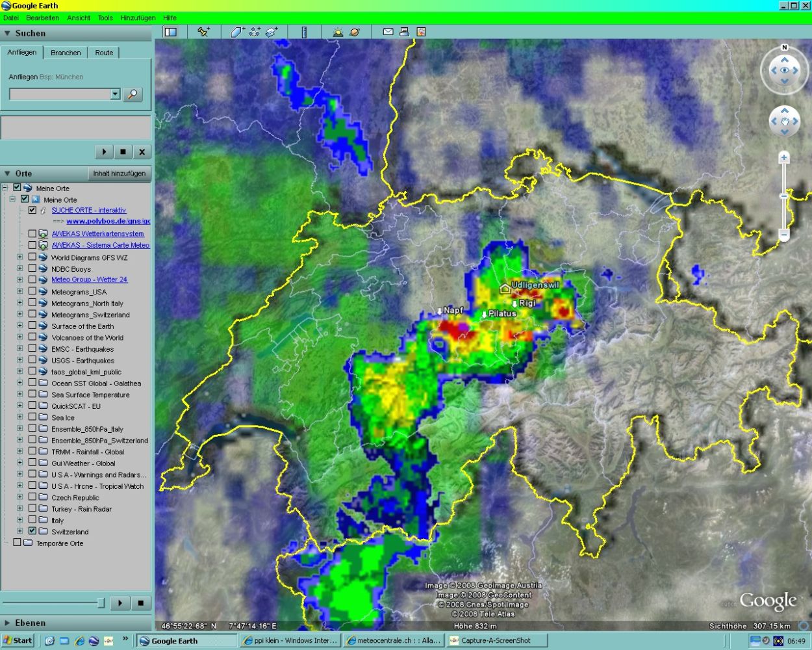The height and width of the screenshot is (650, 812).
Task: Switch to Sky view with planet icon
Action: (x=355, y=32)
